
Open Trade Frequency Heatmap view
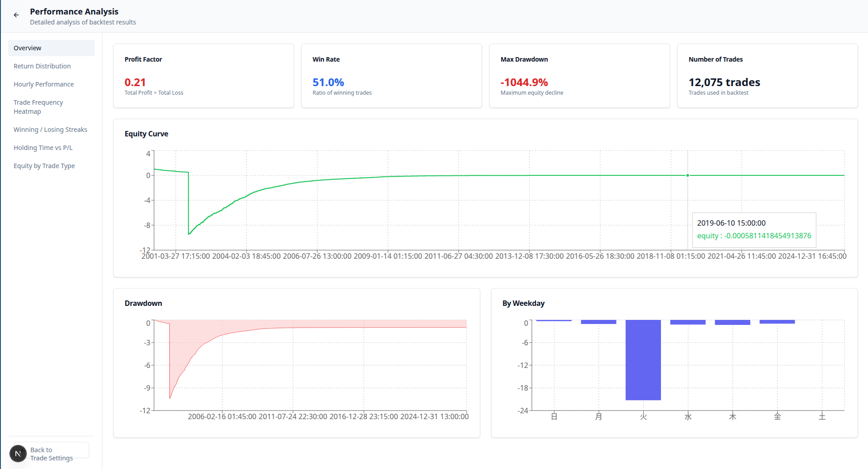click(x=38, y=107)
